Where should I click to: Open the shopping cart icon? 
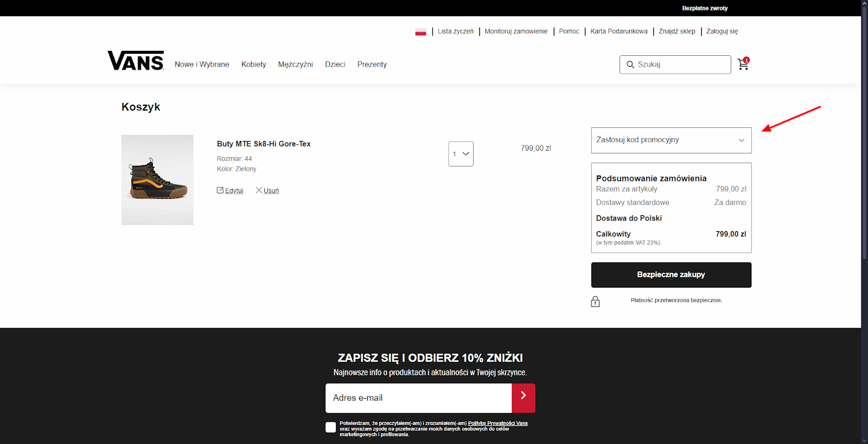pos(743,64)
